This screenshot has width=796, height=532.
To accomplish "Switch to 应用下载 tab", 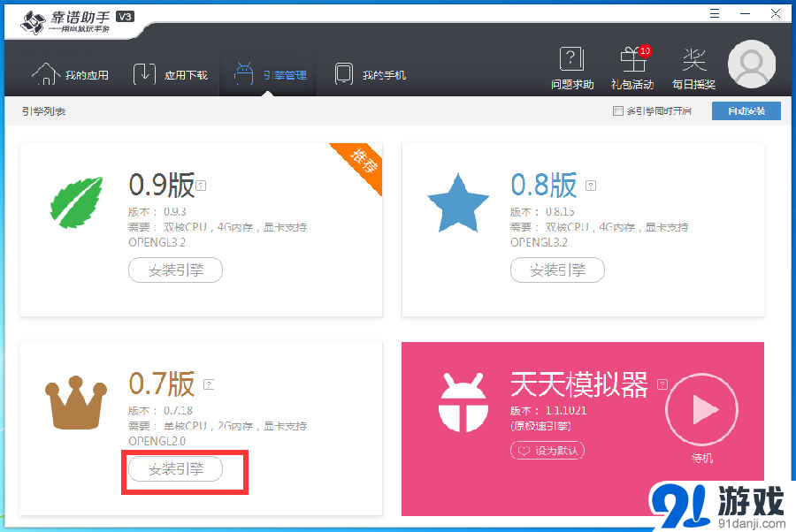I will pos(170,74).
